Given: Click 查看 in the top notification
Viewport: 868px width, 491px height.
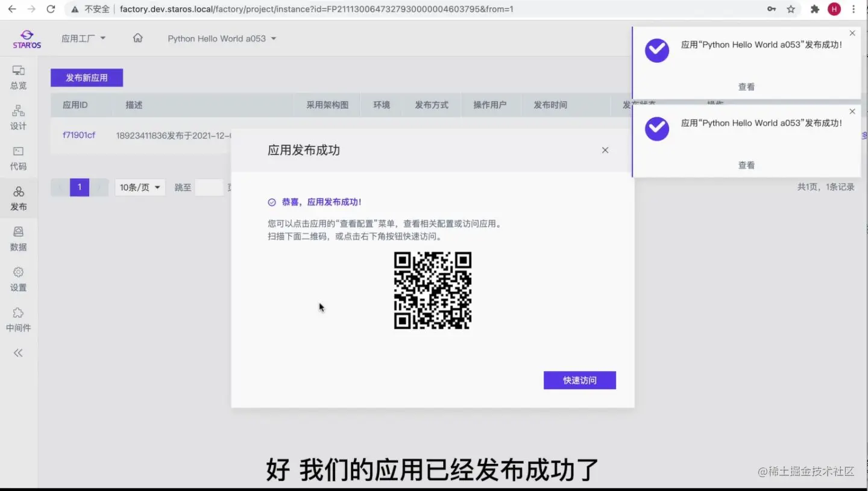Looking at the screenshot, I should pos(746,87).
